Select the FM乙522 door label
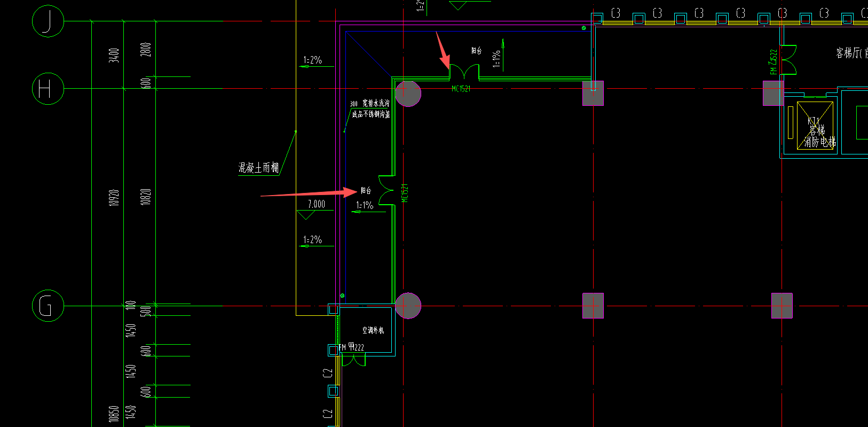 [x=774, y=61]
